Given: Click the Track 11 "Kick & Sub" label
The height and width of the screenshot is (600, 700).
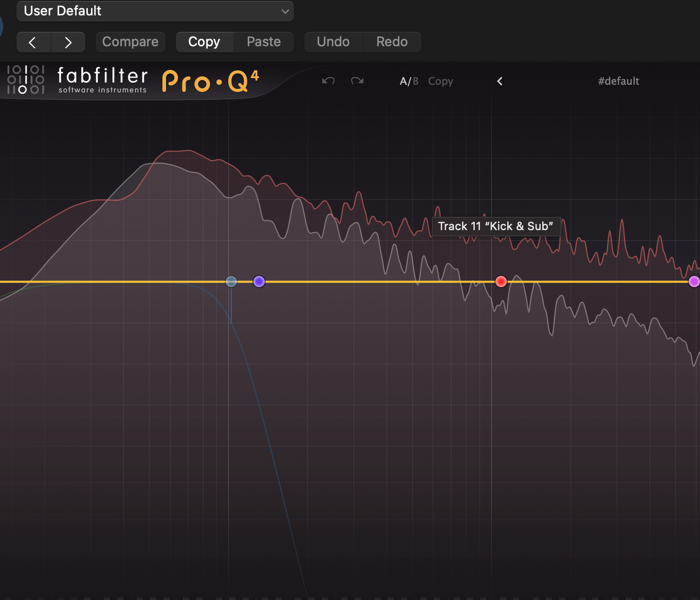Looking at the screenshot, I should click(x=496, y=227).
